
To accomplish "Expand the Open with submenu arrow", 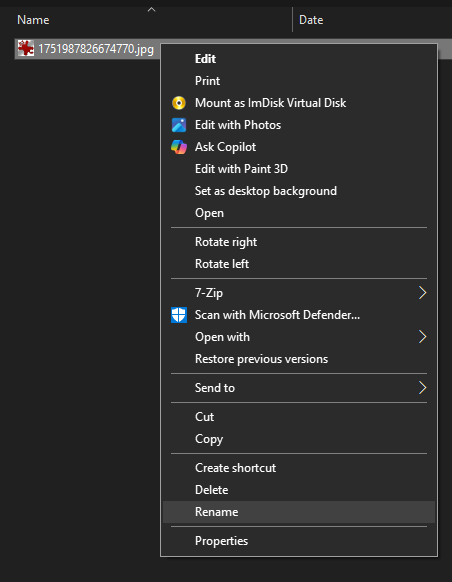I will (x=422, y=337).
